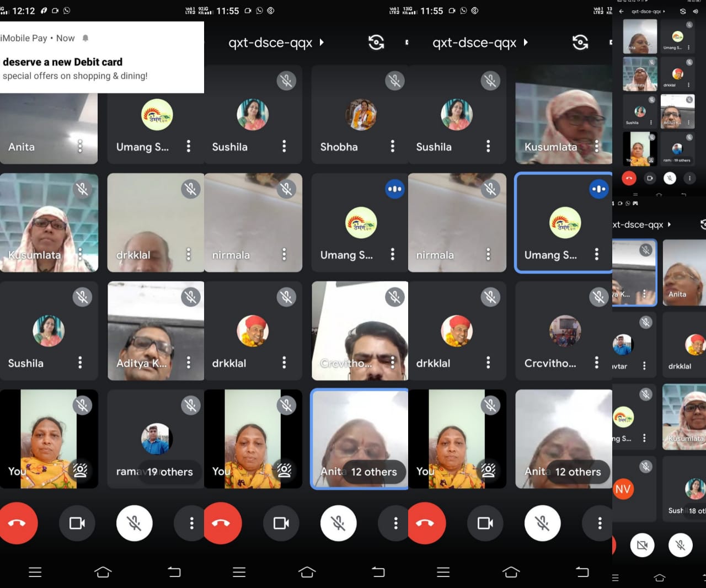Image resolution: width=706 pixels, height=588 pixels.
Task: Tap the bell icon in iMobile Pay notification
Action: click(85, 38)
